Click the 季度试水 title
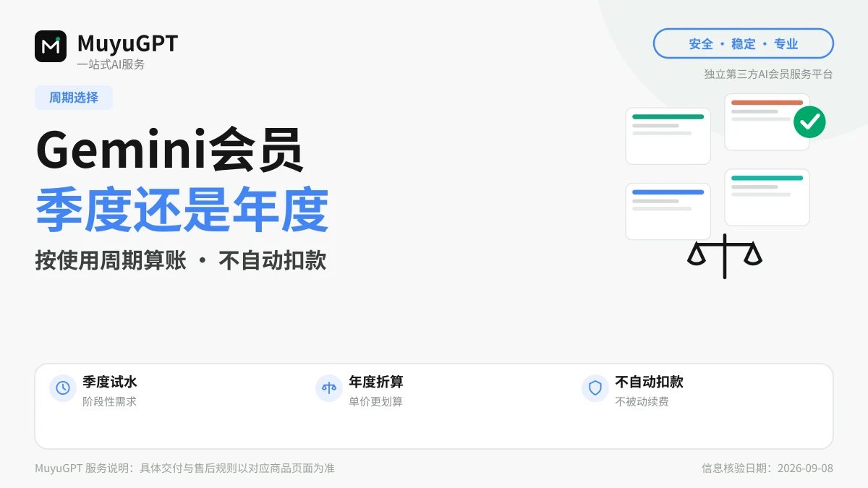The image size is (868, 488). (x=110, y=382)
